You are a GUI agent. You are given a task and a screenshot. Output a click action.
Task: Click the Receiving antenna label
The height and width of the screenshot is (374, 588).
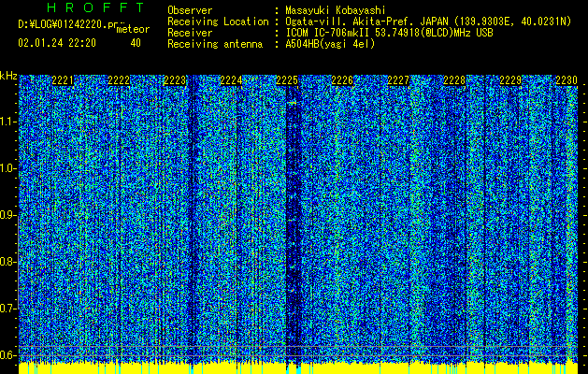[x=215, y=44]
